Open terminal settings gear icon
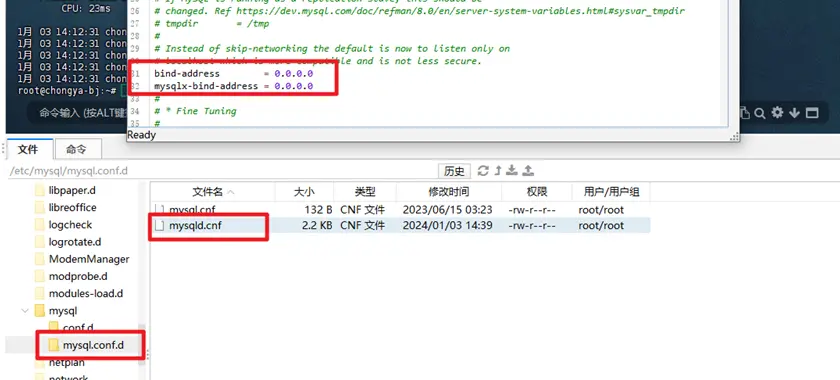 (x=777, y=113)
